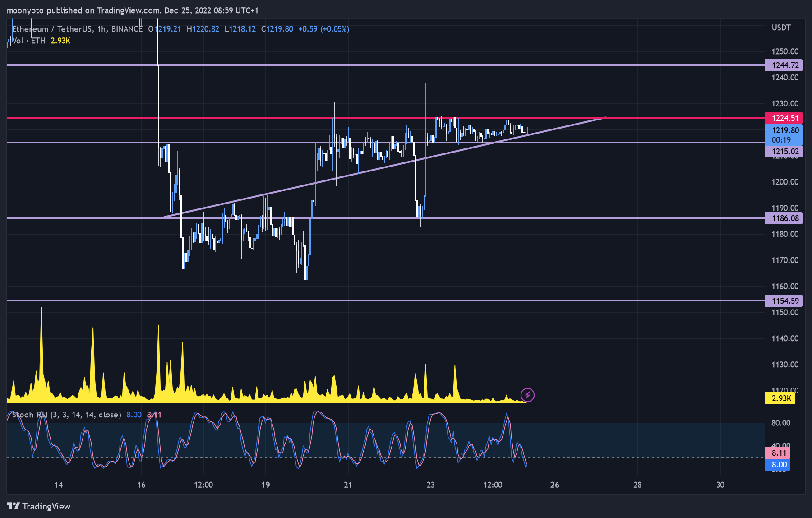Click the purple lightning bolt event icon
The height and width of the screenshot is (518, 812).
click(x=527, y=395)
